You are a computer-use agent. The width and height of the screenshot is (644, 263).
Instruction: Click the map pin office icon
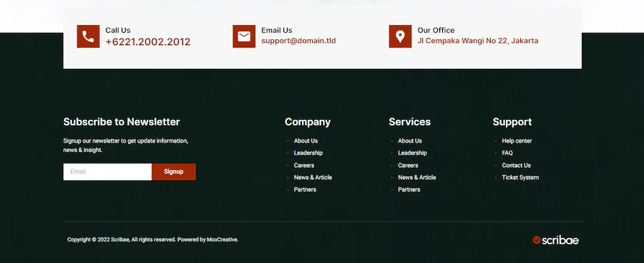click(400, 37)
